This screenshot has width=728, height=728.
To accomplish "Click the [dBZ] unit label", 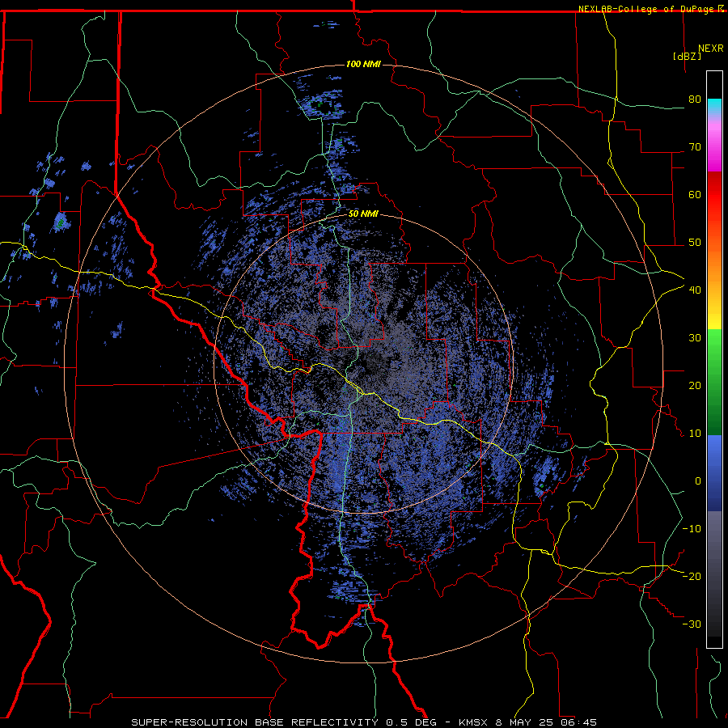I will point(687,57).
